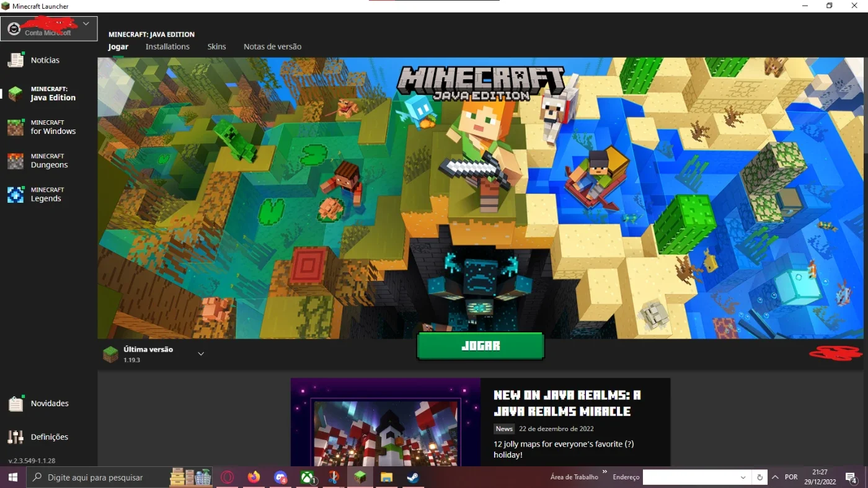Open File Explorer from taskbar
The width and height of the screenshot is (868, 488).
386,477
